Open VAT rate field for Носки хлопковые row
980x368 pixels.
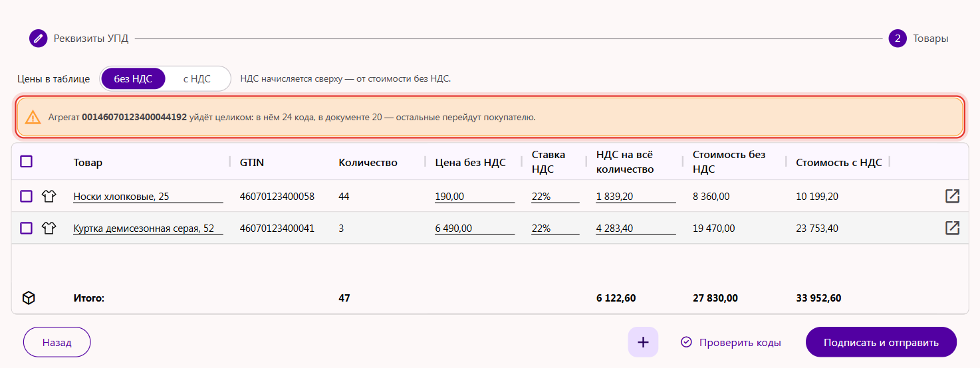[x=555, y=197]
